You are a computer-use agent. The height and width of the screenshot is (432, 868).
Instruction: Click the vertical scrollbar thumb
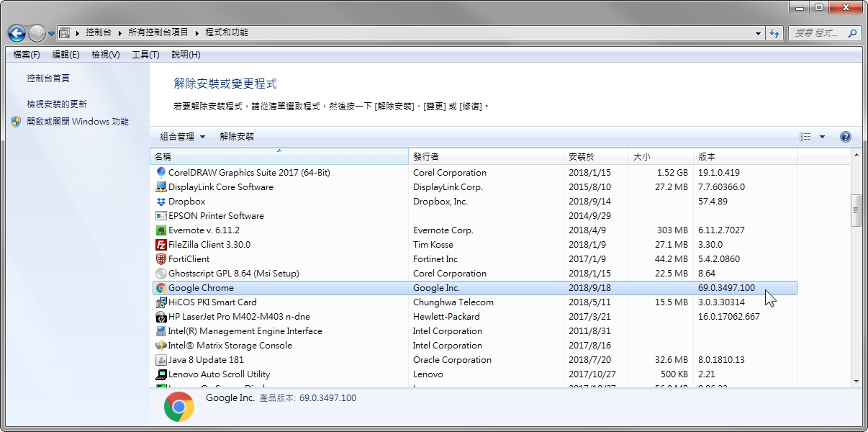point(856,210)
